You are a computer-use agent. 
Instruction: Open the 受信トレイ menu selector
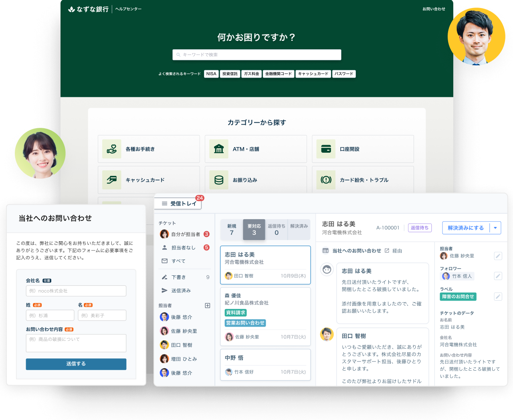coord(178,204)
